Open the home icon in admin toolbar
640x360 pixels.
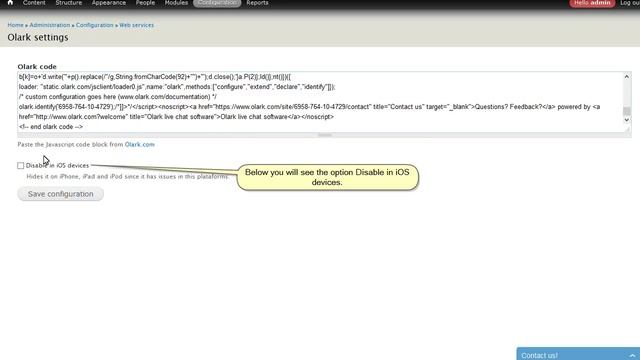[10, 2]
